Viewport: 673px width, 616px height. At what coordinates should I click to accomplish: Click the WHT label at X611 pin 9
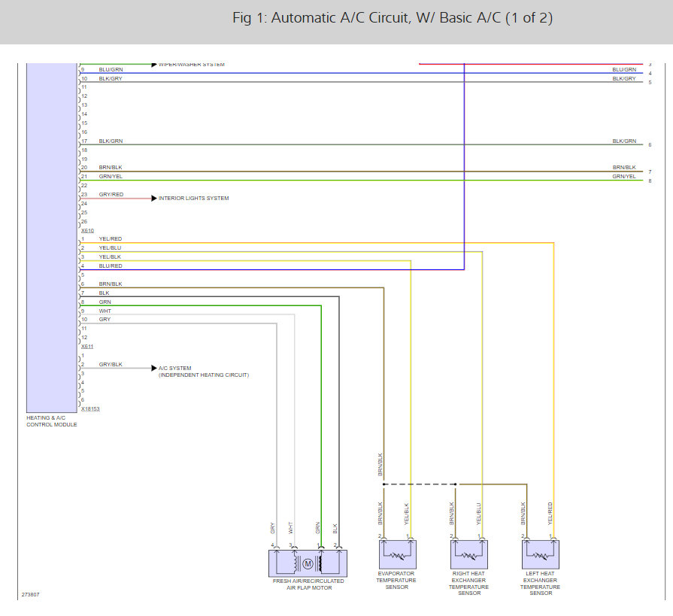click(x=105, y=311)
